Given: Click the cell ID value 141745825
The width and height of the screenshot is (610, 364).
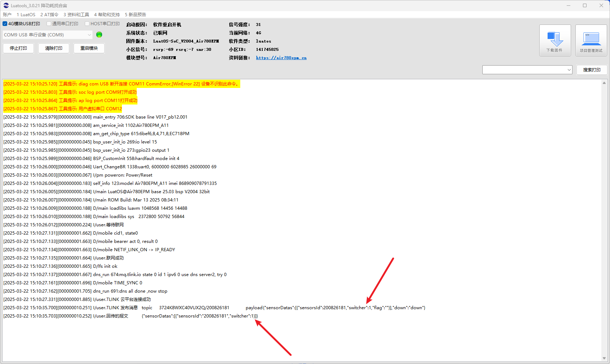Looking at the screenshot, I should 267,49.
